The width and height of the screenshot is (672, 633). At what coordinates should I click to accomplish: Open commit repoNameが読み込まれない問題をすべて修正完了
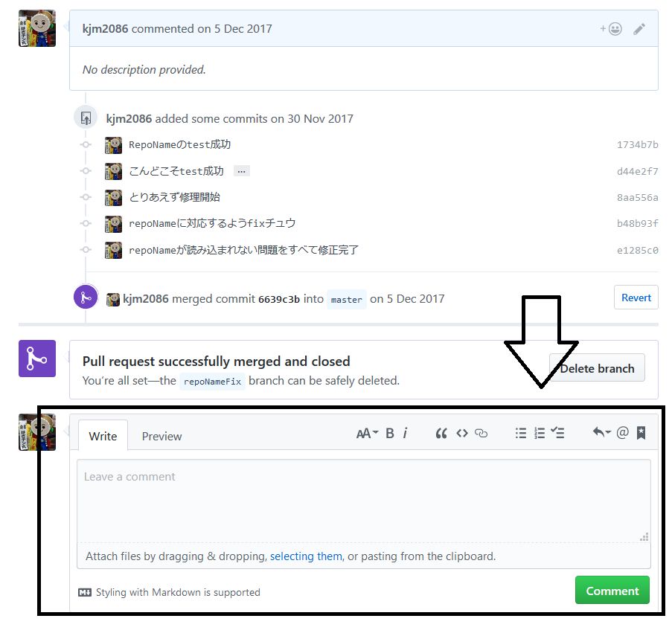tap(243, 250)
